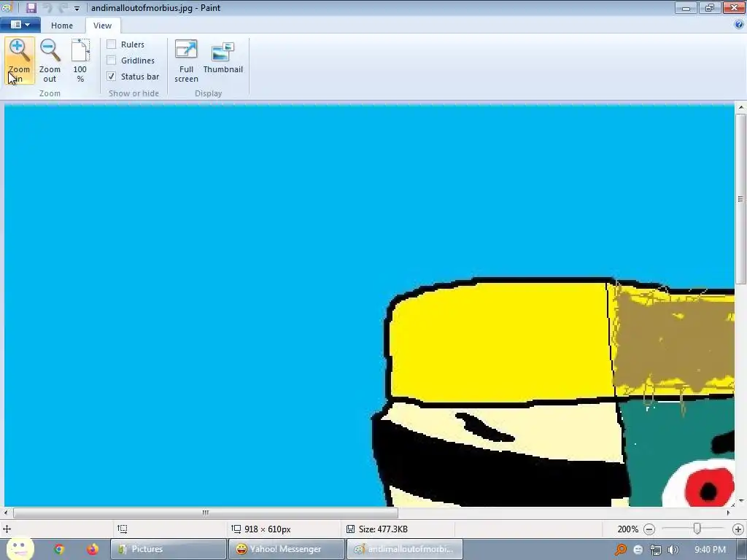
Task: Reset view with the 100% zoom icon
Action: [x=80, y=61]
